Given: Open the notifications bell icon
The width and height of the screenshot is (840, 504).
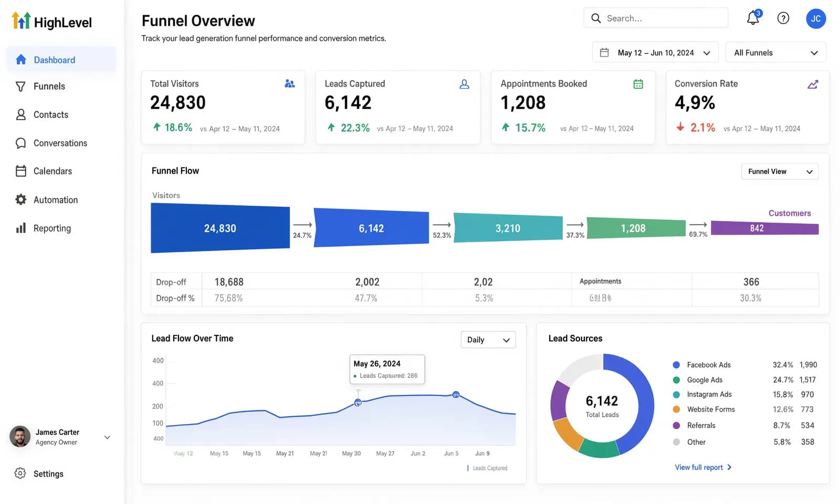Looking at the screenshot, I should click(753, 18).
